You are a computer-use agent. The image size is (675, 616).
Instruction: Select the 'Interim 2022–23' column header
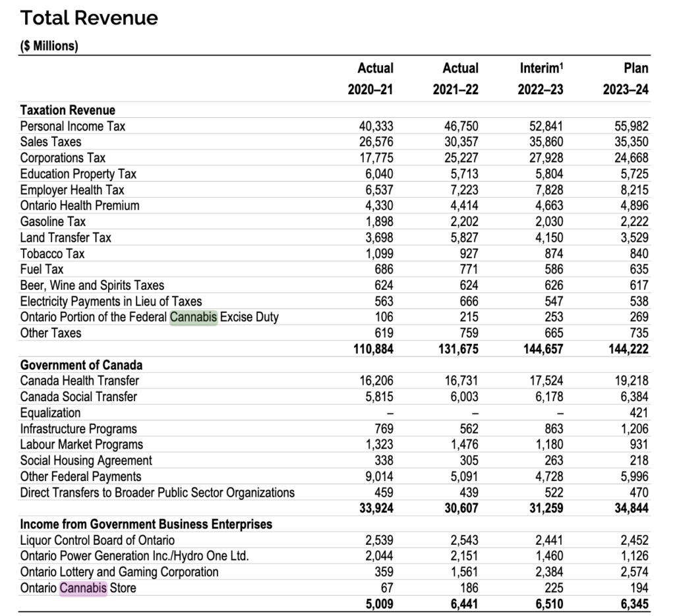coord(541,78)
